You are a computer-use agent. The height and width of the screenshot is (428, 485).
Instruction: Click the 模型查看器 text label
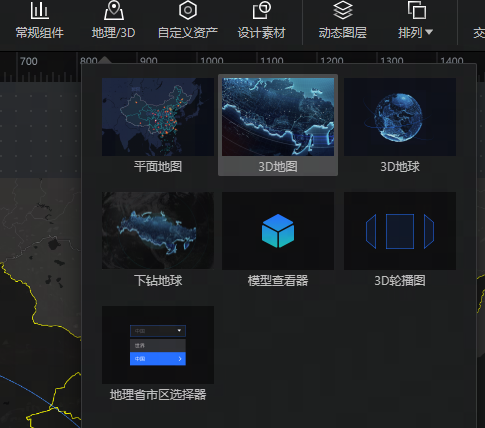pos(278,280)
